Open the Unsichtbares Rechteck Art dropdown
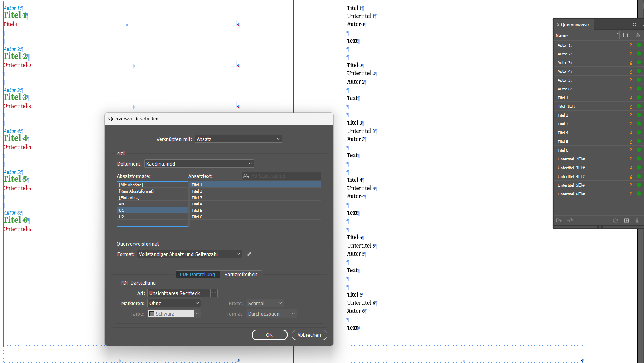This screenshot has height=363, width=644. [214, 293]
